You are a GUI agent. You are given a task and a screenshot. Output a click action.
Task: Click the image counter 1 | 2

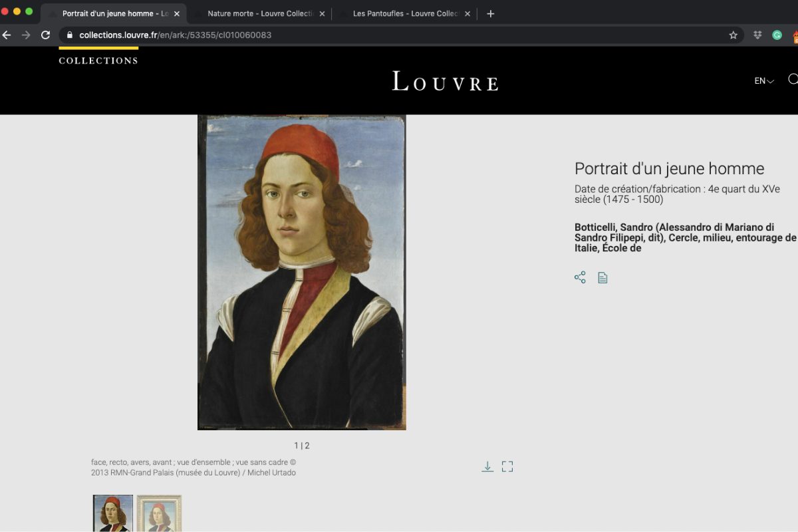point(302,446)
